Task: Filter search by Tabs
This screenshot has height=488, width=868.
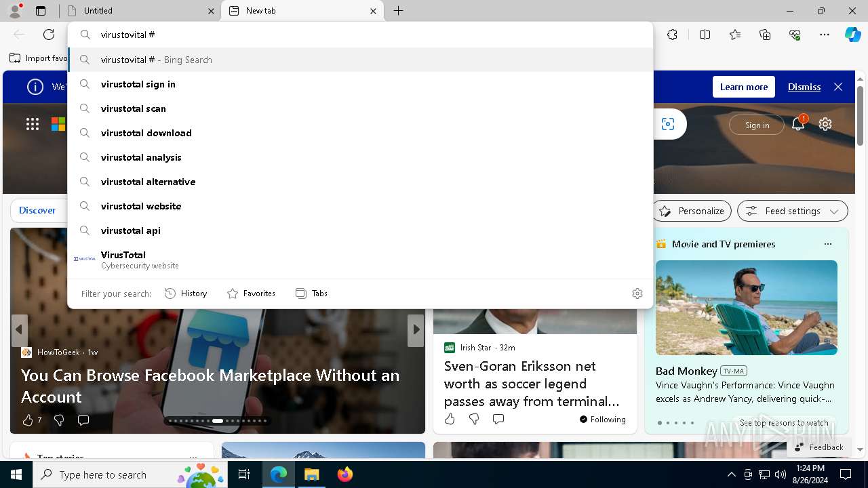Action: 311,293
